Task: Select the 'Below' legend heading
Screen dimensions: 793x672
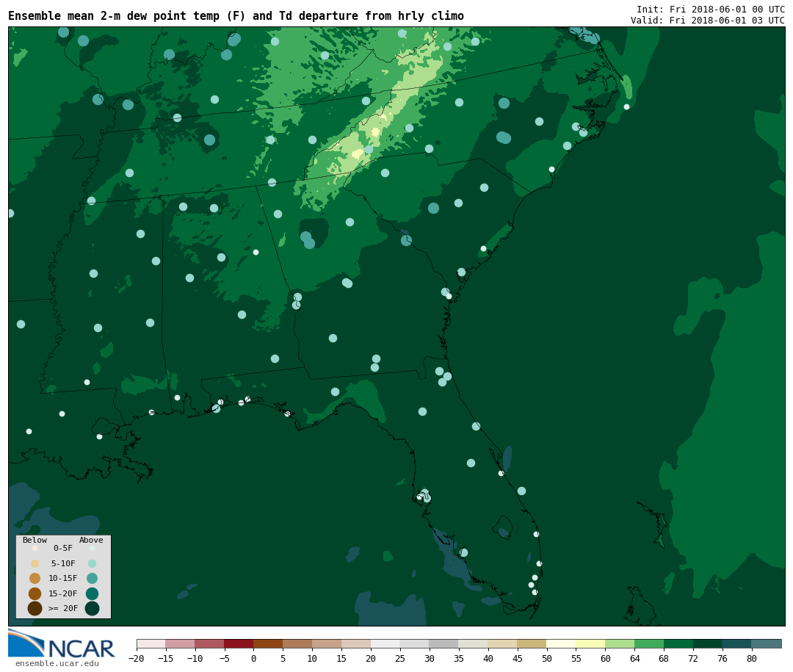Action: [x=35, y=540]
